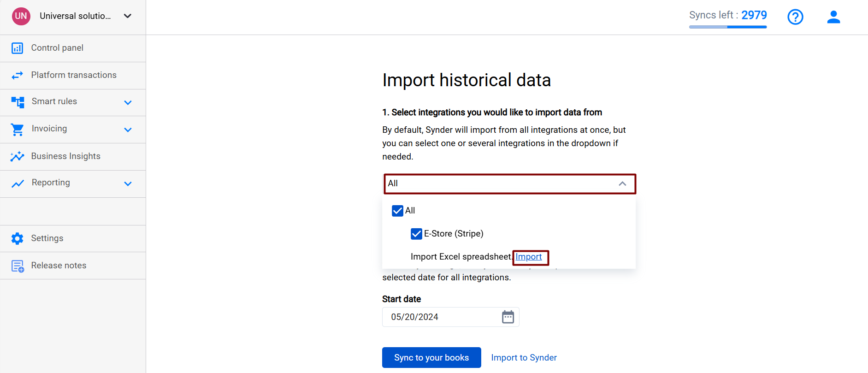The width and height of the screenshot is (868, 373).
Task: Uncheck the E-Store (Stripe) checkbox
Action: click(416, 234)
